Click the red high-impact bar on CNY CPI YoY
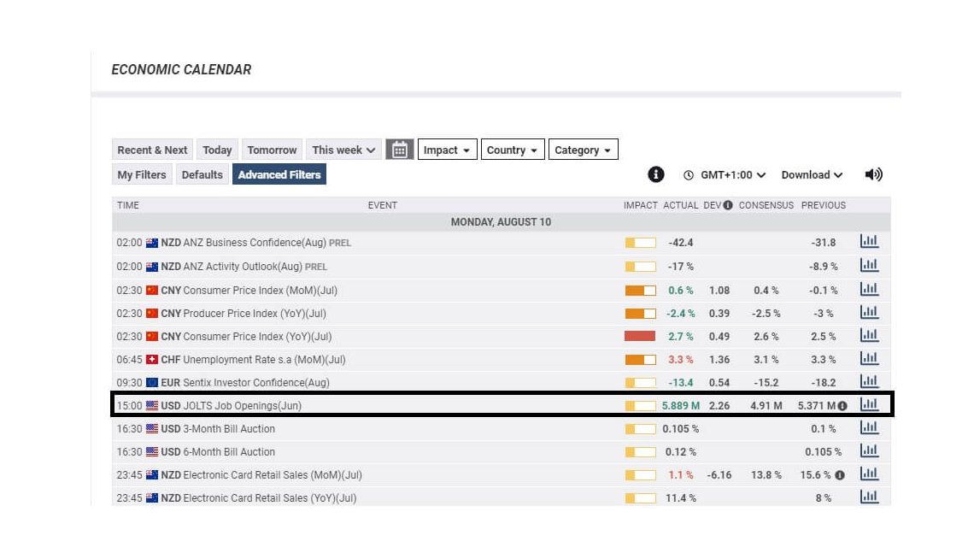Image resolution: width=980 pixels, height=553 pixels. (640, 337)
